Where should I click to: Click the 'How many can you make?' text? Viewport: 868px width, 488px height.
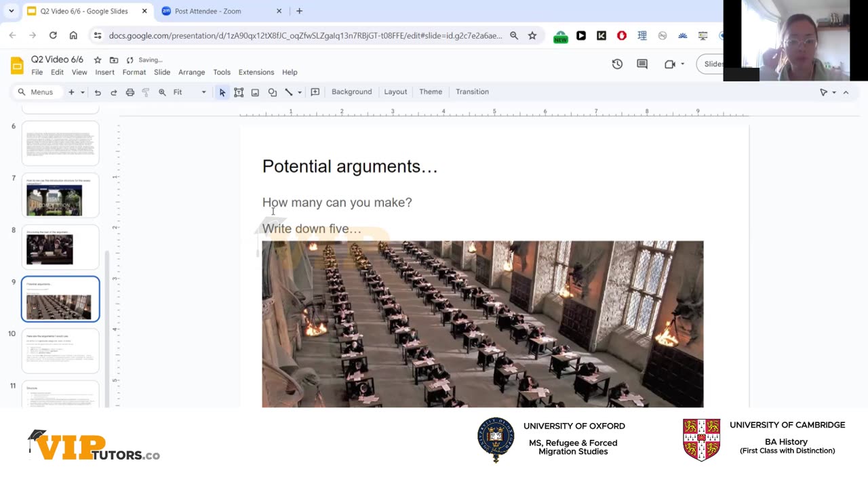(337, 203)
